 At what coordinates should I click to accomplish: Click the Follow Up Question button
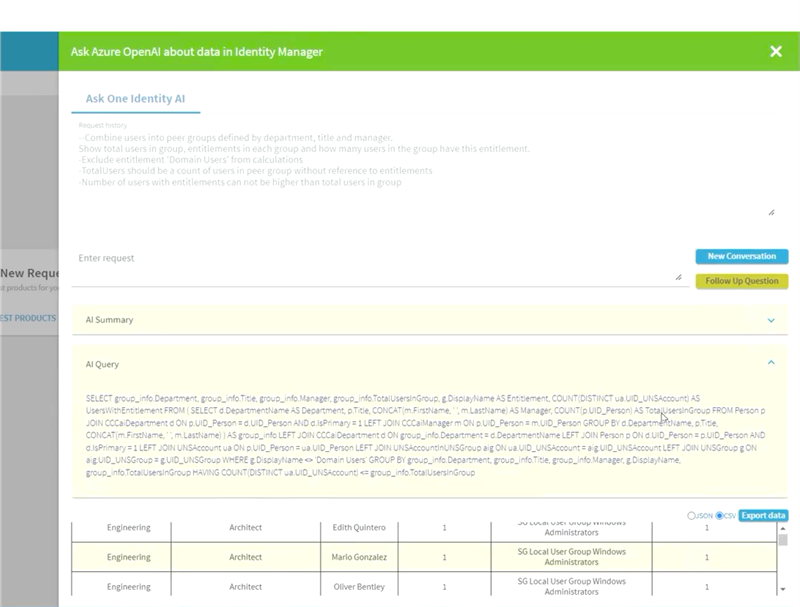click(x=741, y=281)
